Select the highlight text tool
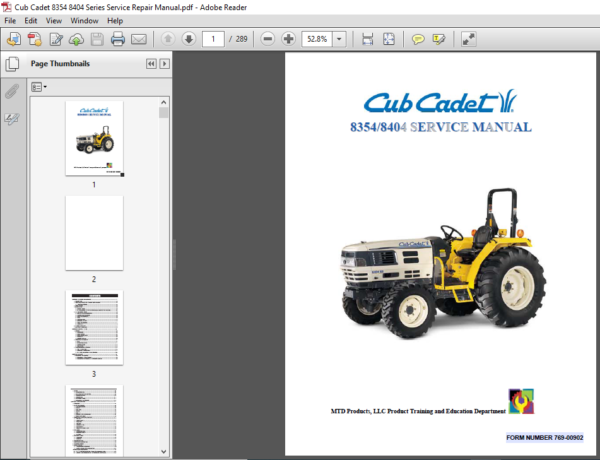Image resolution: width=600 pixels, height=460 pixels. (440, 39)
